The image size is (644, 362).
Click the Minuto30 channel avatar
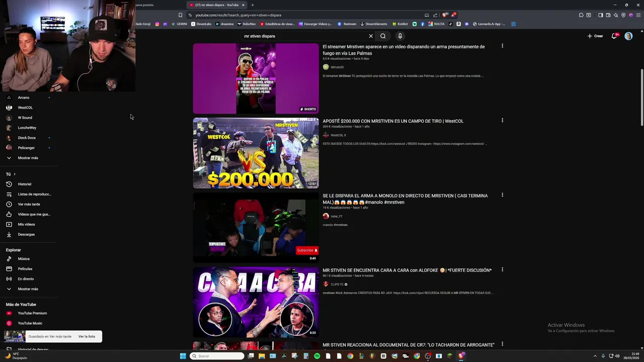click(x=326, y=67)
